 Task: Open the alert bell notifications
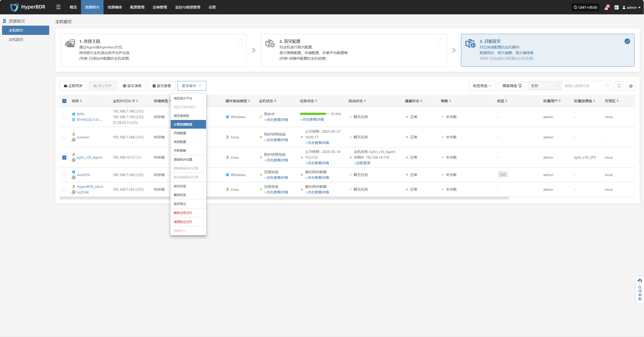pos(607,7)
